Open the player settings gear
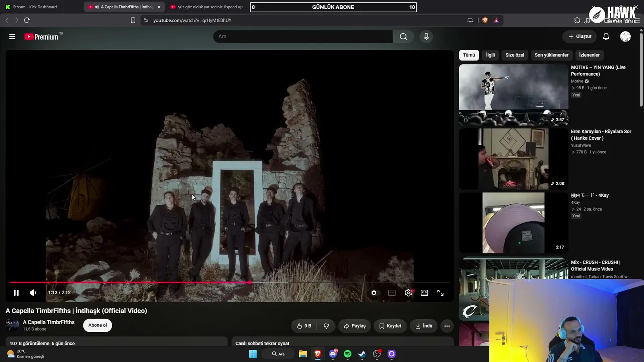 coord(408,293)
